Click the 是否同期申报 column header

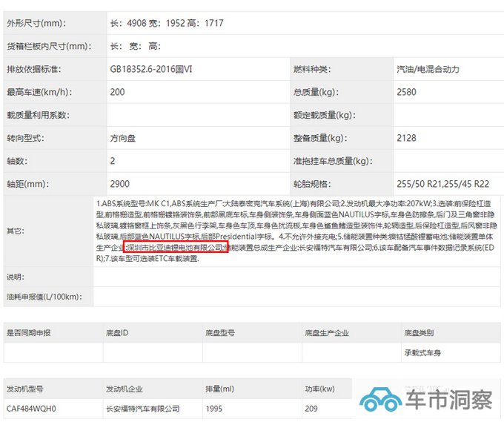29,333
